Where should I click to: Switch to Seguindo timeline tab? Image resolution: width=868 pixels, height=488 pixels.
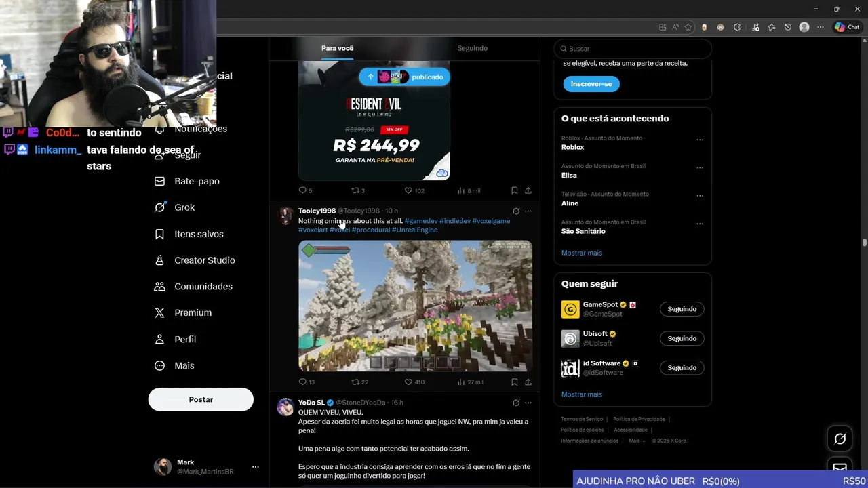472,49
